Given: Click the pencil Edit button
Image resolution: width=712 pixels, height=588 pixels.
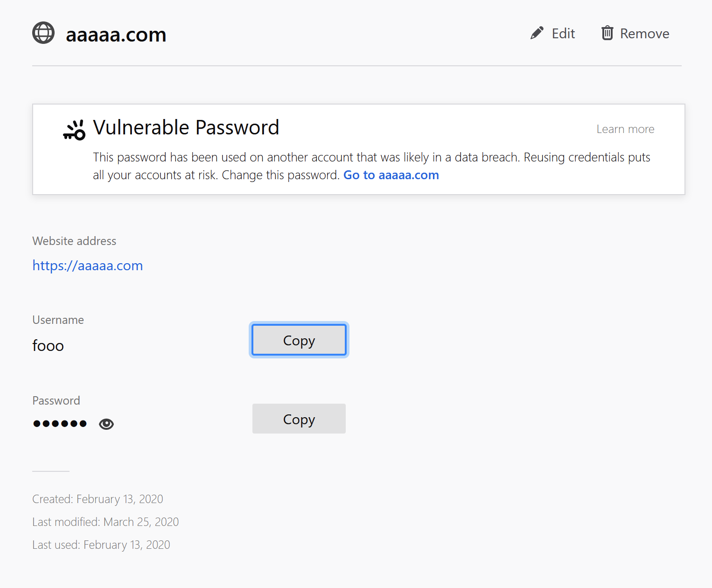Looking at the screenshot, I should 553,34.
